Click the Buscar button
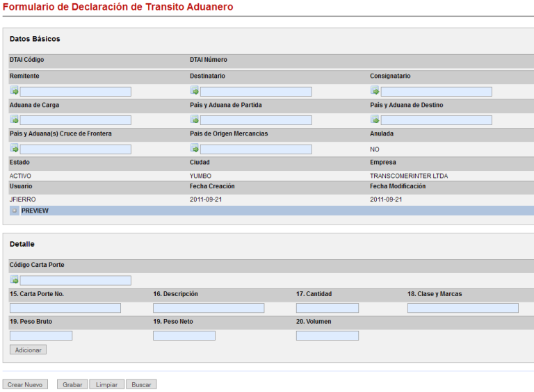 click(x=141, y=384)
